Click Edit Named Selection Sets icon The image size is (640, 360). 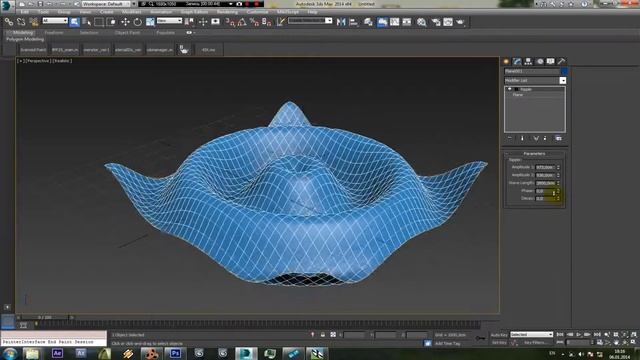pos(280,22)
